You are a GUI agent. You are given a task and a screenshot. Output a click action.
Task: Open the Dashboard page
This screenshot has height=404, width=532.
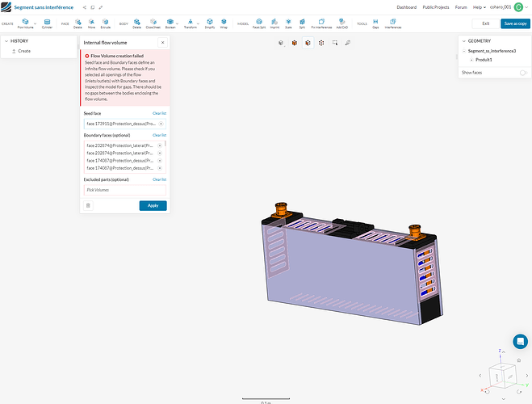[406, 6]
